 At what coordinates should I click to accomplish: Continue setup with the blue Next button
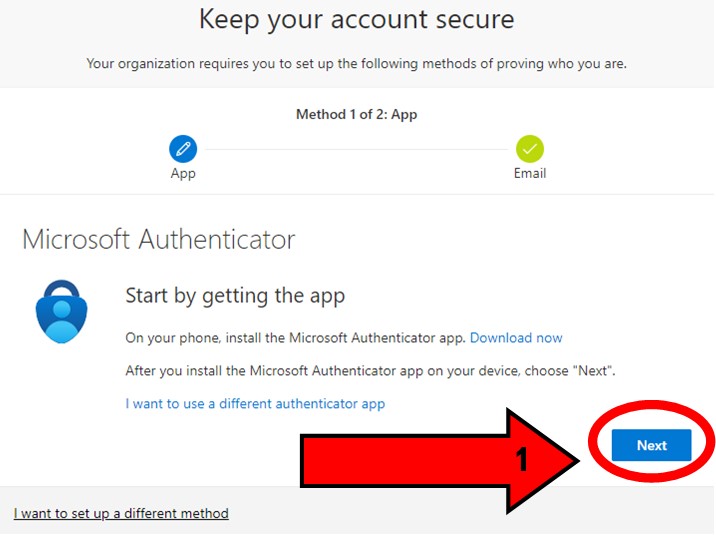click(651, 445)
